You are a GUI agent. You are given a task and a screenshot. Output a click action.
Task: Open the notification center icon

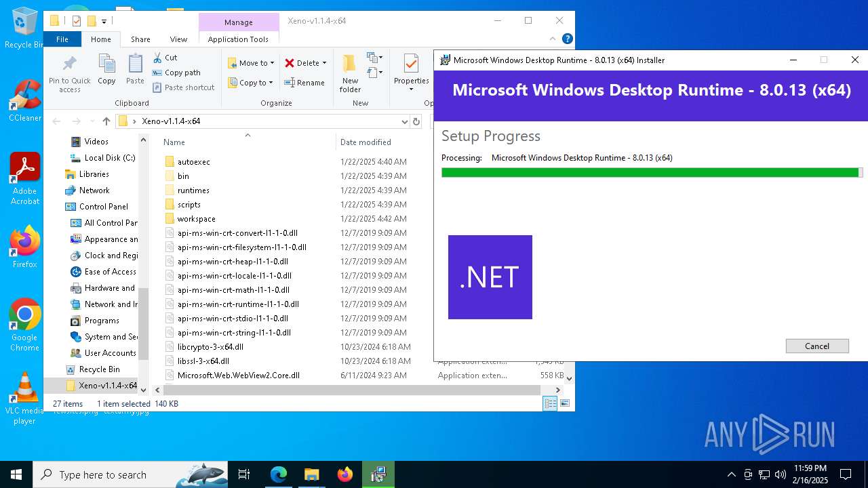pyautogui.click(x=846, y=474)
